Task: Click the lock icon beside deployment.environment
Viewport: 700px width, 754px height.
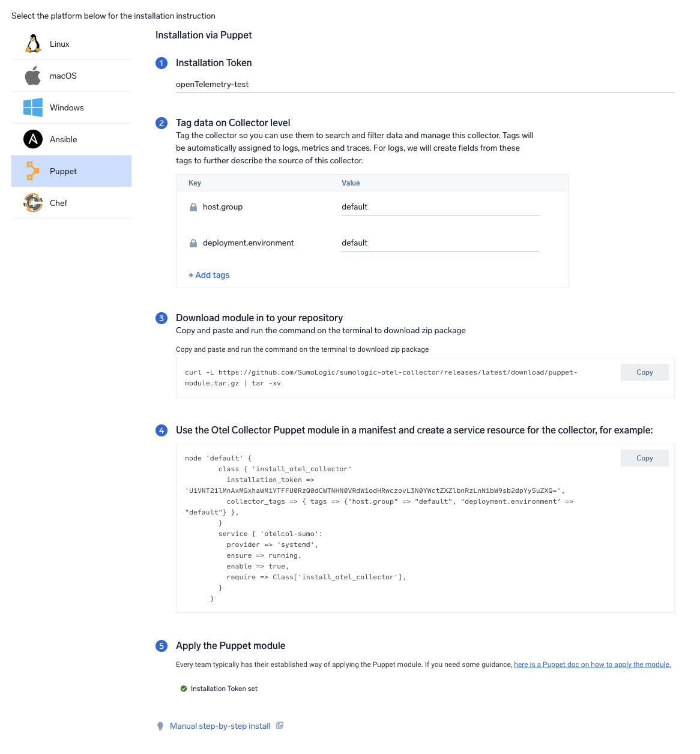Action: tap(193, 243)
